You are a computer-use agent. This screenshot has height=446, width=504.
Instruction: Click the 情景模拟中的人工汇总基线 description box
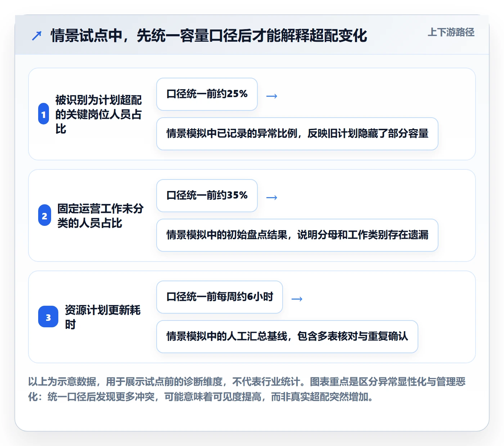click(x=287, y=337)
